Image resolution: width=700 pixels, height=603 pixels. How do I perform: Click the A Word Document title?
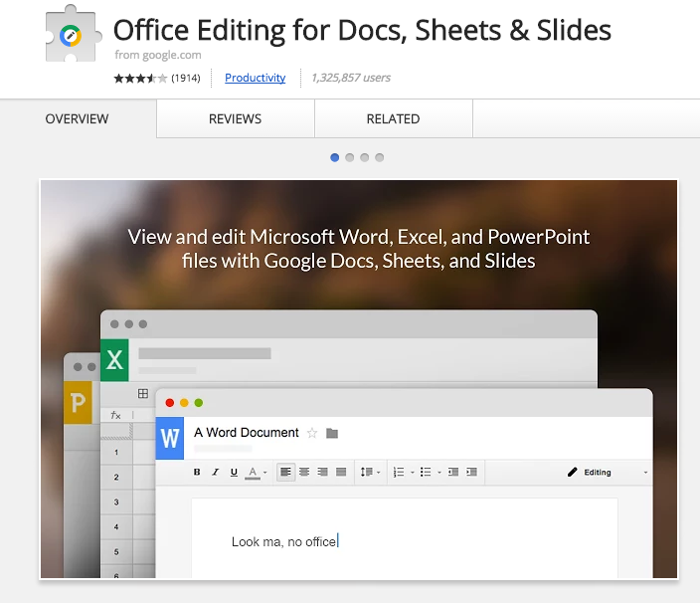click(x=247, y=433)
